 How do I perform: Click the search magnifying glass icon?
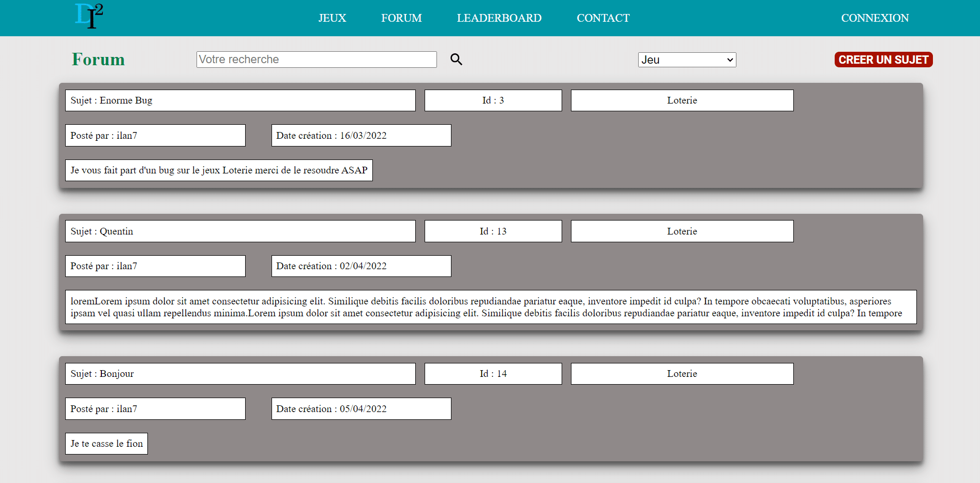pyautogui.click(x=456, y=59)
